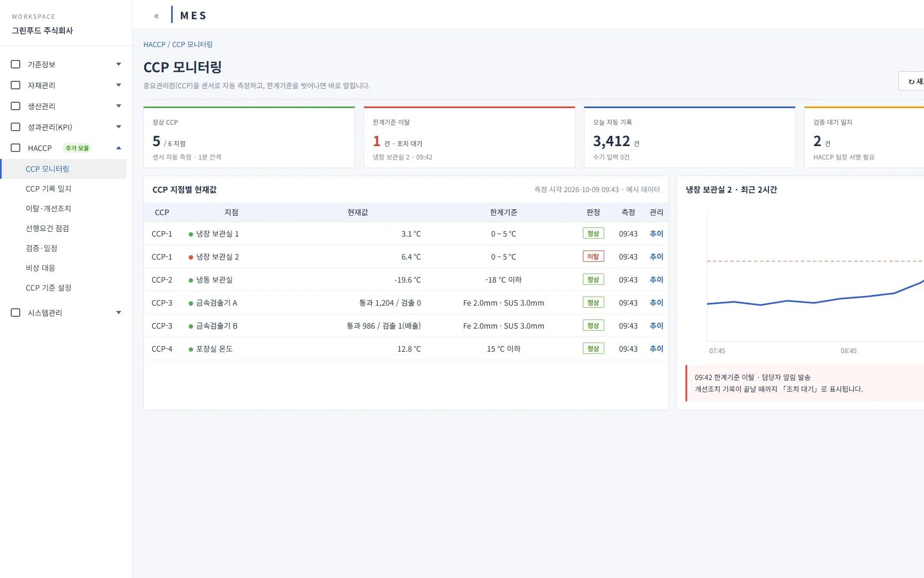Expand the 시스템관리 dropdown arrow
Screen dimensions: 924x578
click(119, 313)
